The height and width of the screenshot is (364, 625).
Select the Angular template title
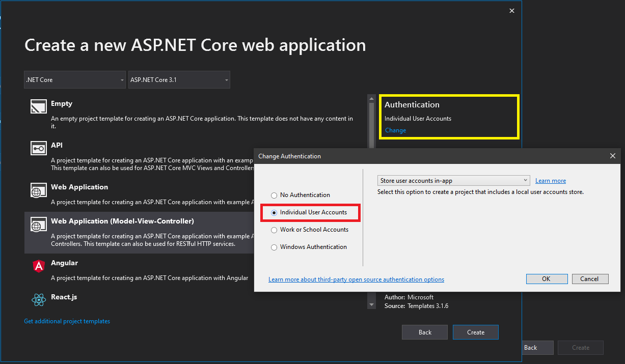pyautogui.click(x=64, y=263)
